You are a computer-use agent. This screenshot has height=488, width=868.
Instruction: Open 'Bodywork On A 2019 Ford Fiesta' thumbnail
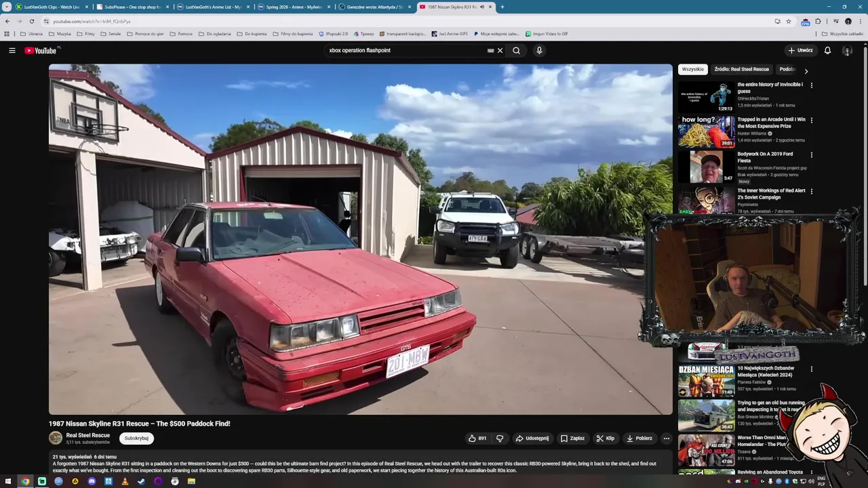pyautogui.click(x=706, y=167)
